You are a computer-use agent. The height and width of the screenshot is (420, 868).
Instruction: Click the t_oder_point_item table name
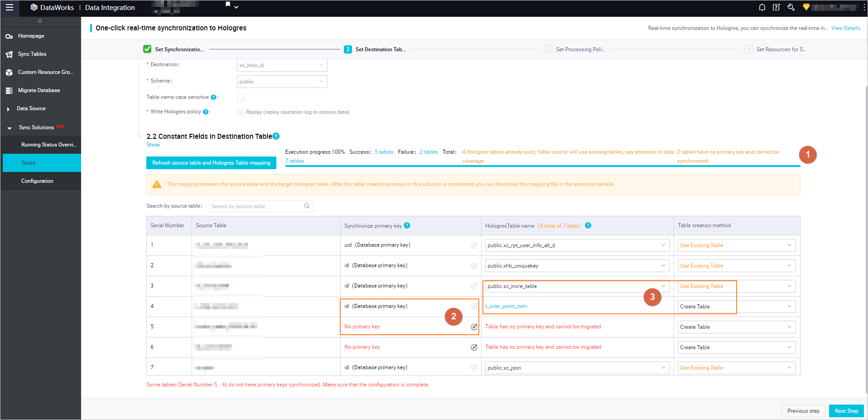tap(506, 306)
